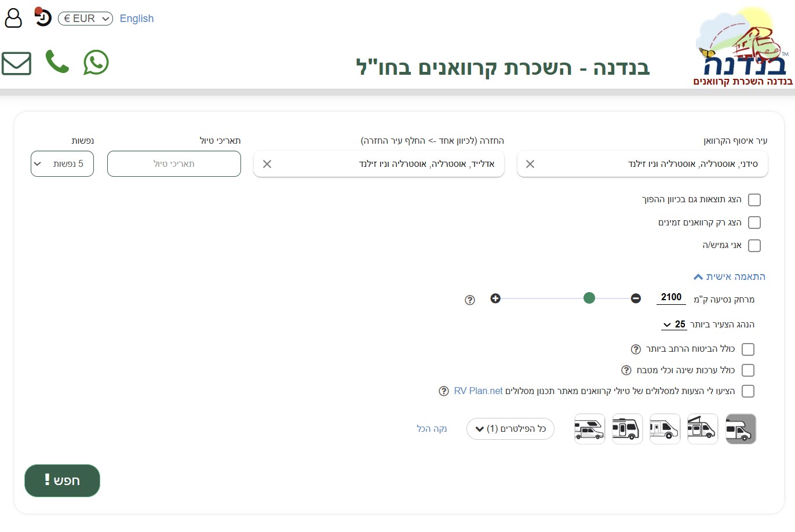Screen dimensions: 795x532
Task: Click the green handle on distance slider
Action: pos(589,298)
